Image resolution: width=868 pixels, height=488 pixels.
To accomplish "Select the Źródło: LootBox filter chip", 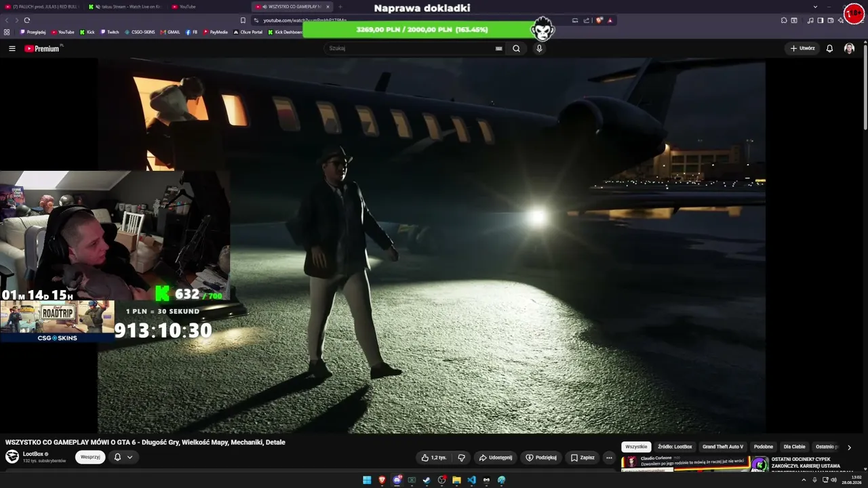I will pyautogui.click(x=675, y=447).
